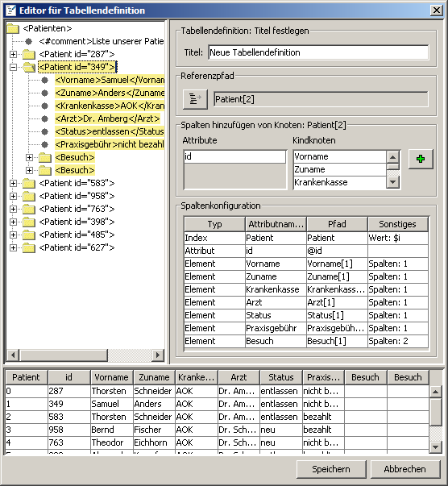The image size is (448, 486).
Task: Expand the Patient id="485" node
Action: tap(13, 235)
